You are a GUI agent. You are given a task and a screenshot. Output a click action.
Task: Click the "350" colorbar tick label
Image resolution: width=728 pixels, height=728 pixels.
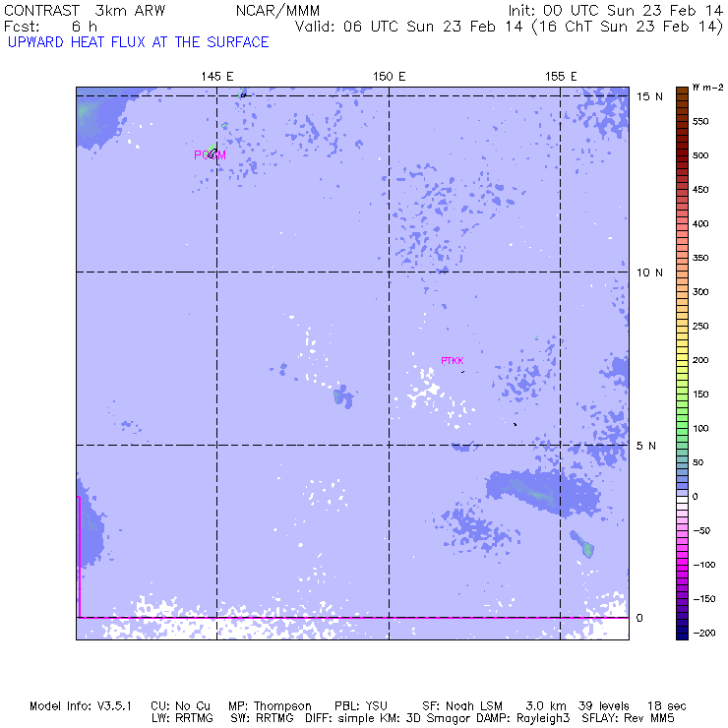(700, 258)
